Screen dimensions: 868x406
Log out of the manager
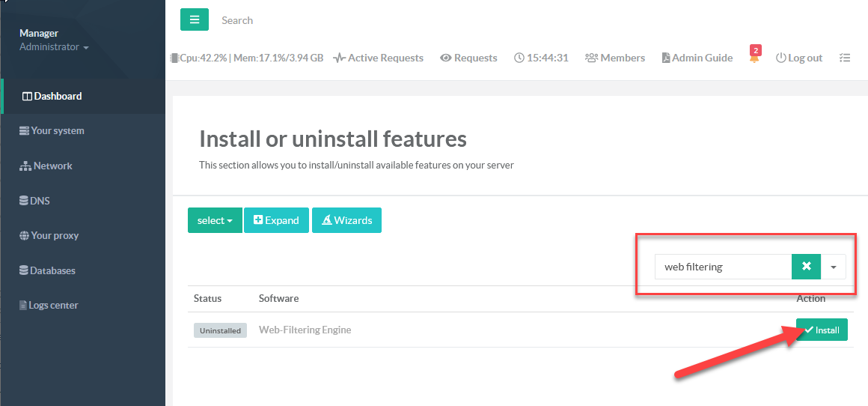[799, 58]
